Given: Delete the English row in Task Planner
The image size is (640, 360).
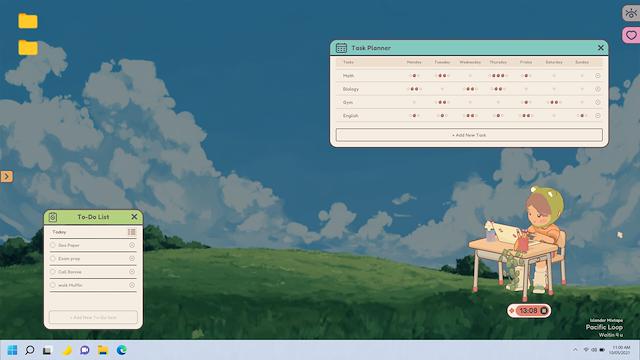Looking at the screenshot, I should pos(598,116).
